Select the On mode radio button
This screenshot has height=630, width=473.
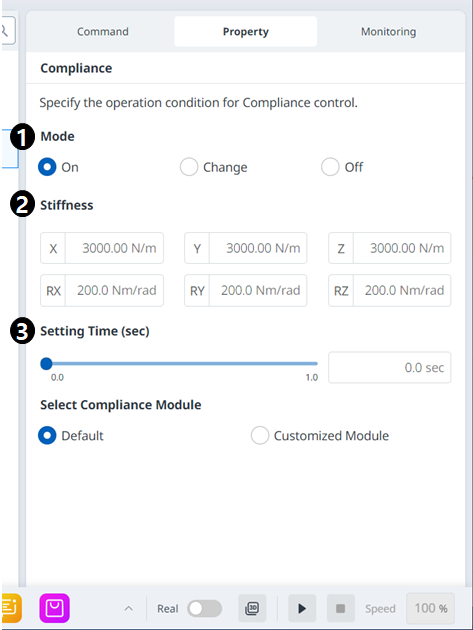tap(47, 167)
